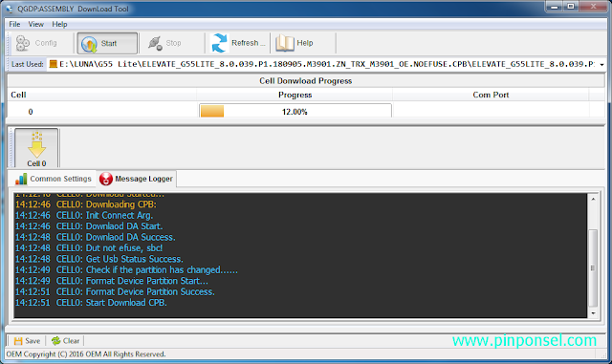The image size is (612, 364).
Task: Click the Stop button label
Action: pyautogui.click(x=173, y=43)
